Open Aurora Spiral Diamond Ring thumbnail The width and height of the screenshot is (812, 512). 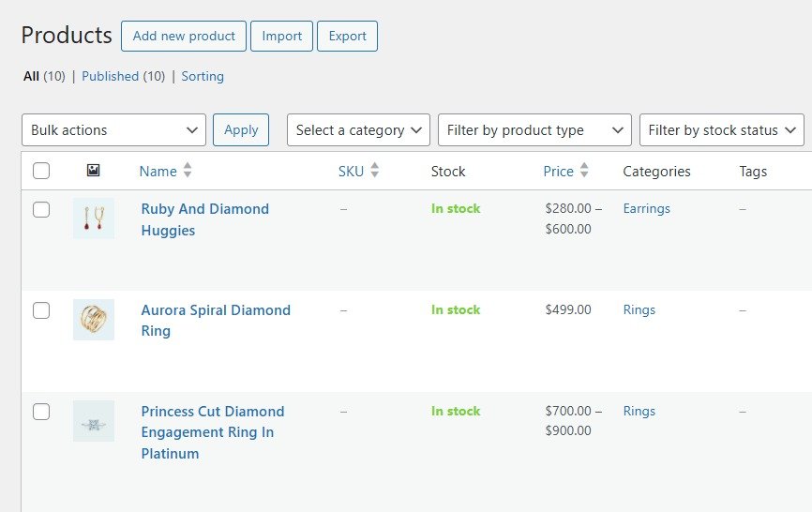(94, 320)
